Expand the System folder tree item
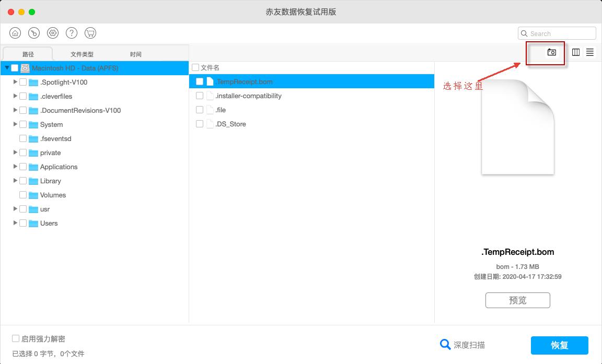 pyautogui.click(x=15, y=124)
